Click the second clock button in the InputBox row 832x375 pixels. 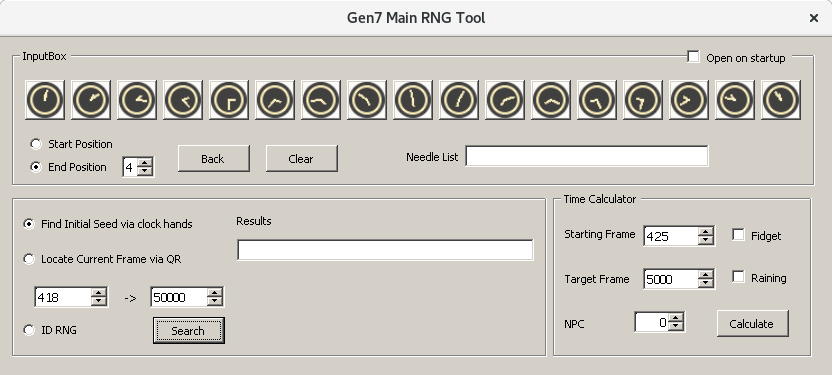point(91,100)
